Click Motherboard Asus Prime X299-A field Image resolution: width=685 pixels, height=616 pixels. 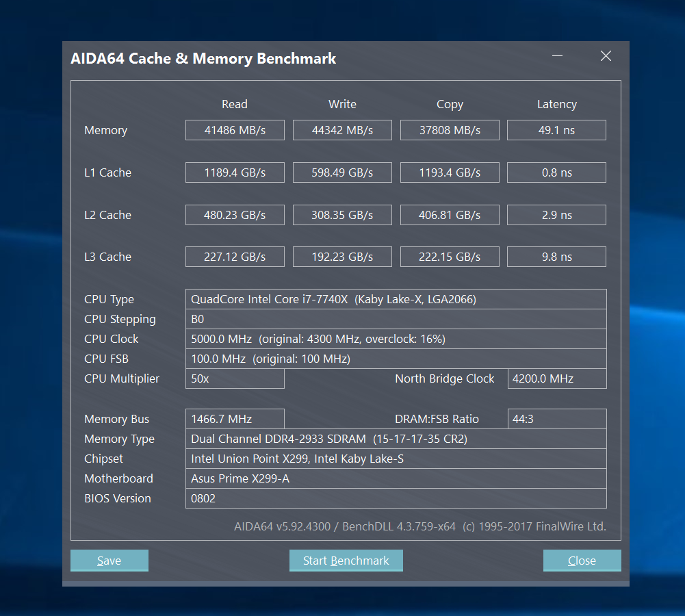click(x=396, y=478)
